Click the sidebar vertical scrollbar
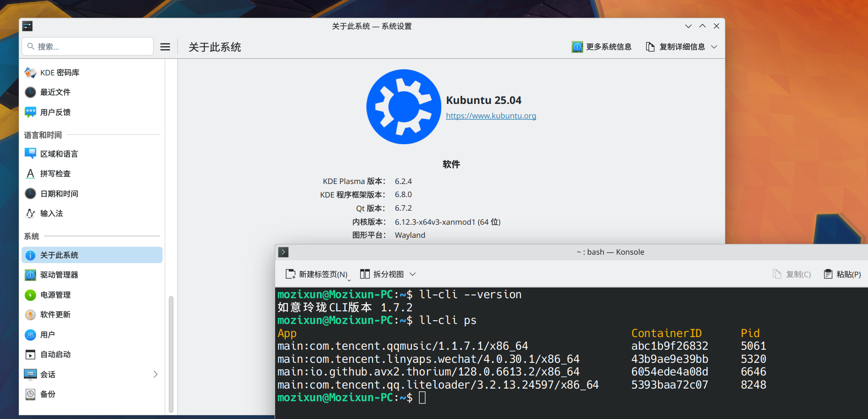 (171, 354)
